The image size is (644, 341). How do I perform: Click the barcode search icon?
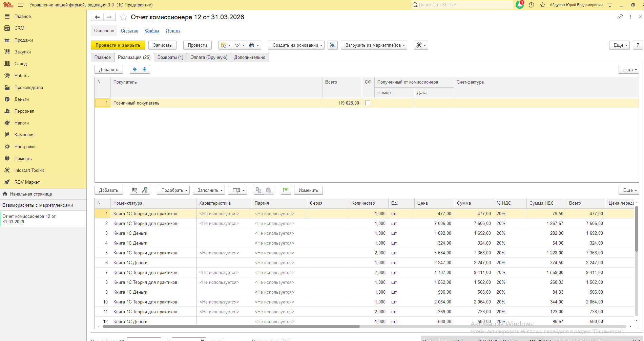[x=135, y=190]
